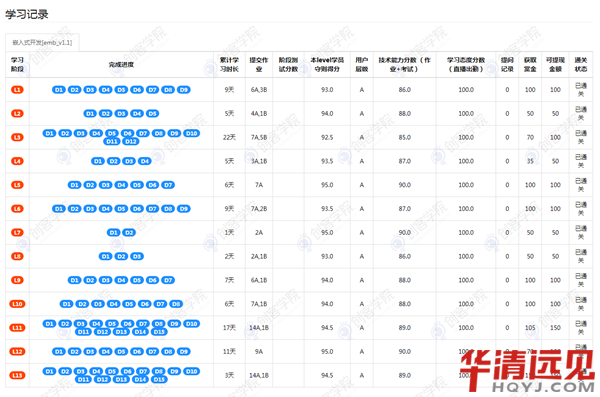Screen dimensions: 600x397
Task: Select day D15 in the L11 row
Action: point(159,332)
